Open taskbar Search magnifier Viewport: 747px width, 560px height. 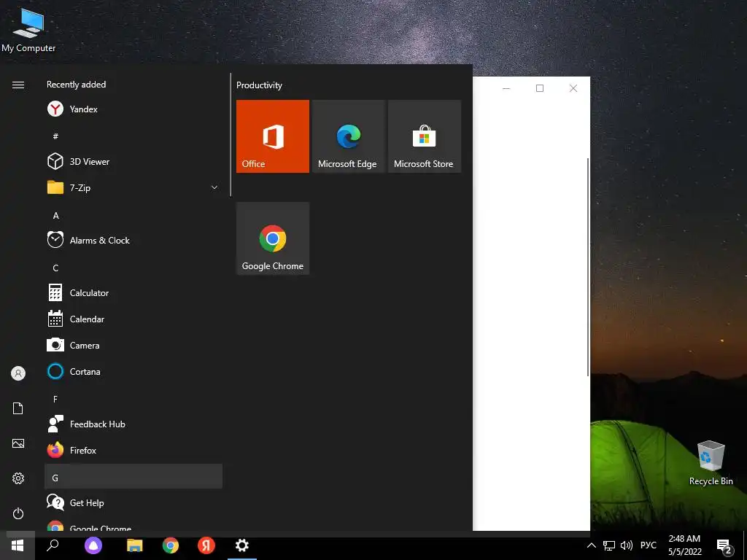pos(53,545)
